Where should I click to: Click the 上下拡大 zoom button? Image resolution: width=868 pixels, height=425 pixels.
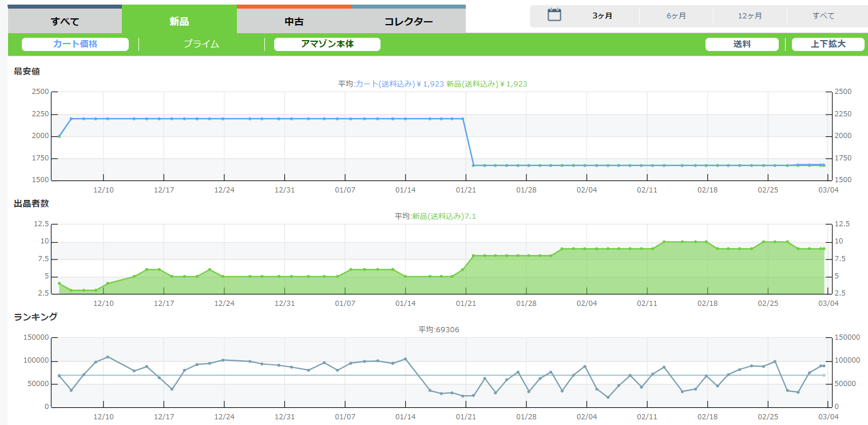pyautogui.click(x=828, y=44)
